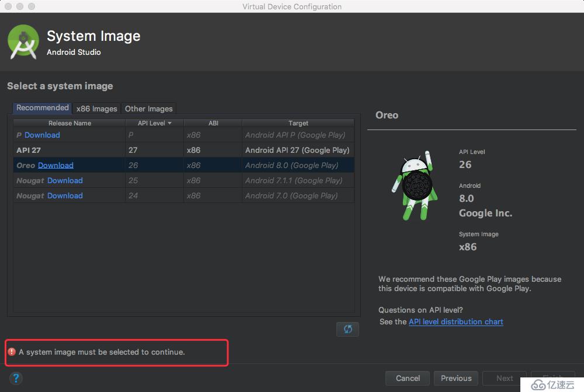Click the Previous button
The height and width of the screenshot is (392, 584).
click(456, 378)
